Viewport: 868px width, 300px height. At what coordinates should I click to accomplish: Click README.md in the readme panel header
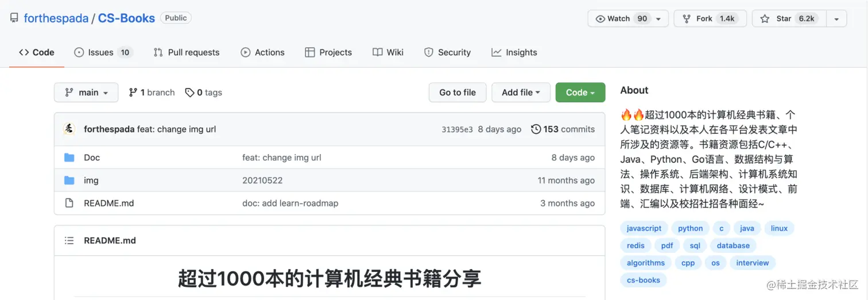pyautogui.click(x=110, y=241)
